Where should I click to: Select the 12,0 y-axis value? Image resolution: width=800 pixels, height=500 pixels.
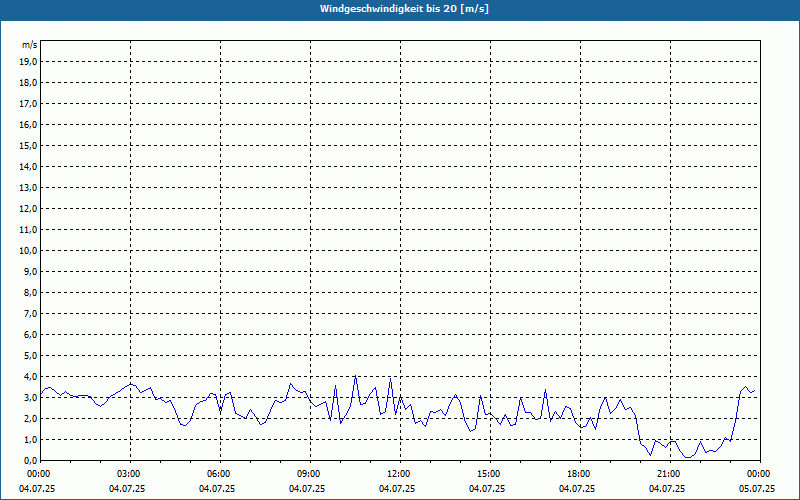point(28,209)
